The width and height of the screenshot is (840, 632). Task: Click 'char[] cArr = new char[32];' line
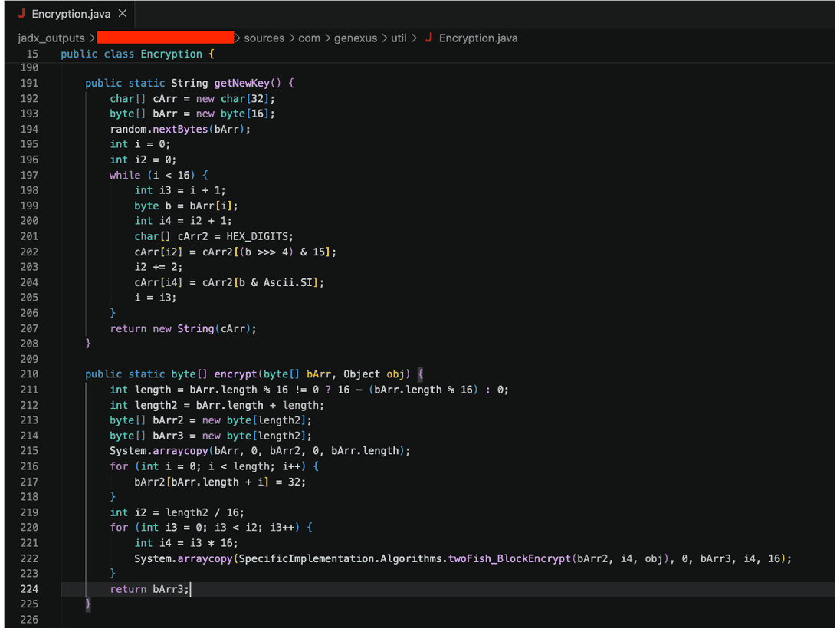pyautogui.click(x=192, y=99)
